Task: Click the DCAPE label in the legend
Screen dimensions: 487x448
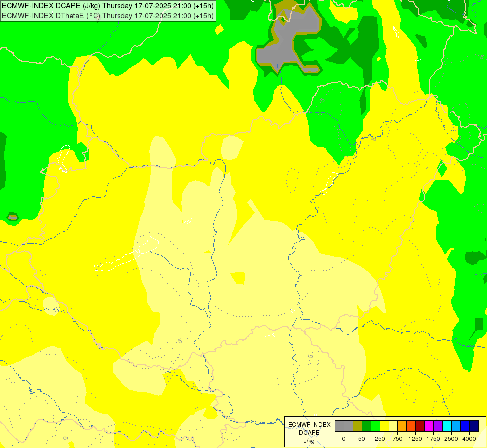Action: 309,433
